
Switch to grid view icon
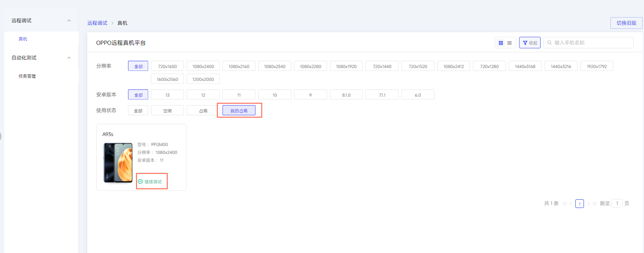pyautogui.click(x=501, y=43)
